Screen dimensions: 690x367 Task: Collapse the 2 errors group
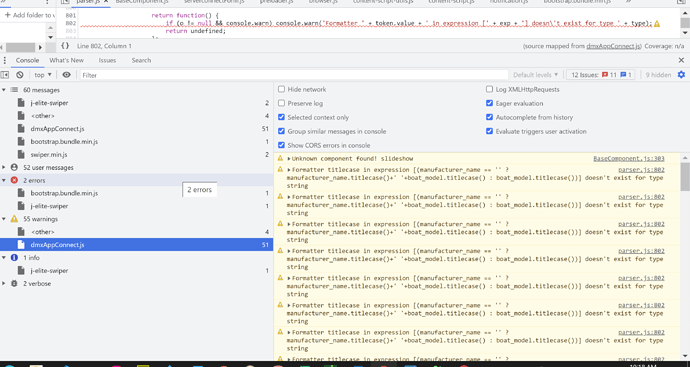point(4,180)
